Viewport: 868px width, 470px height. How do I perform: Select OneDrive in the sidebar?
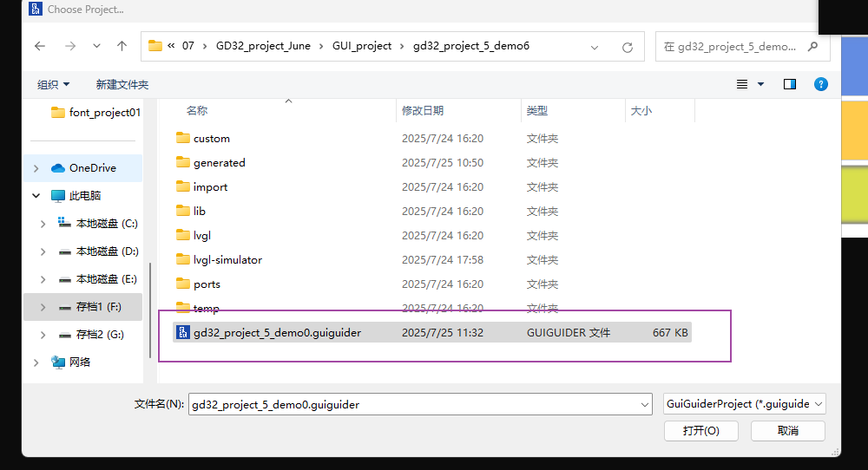(83, 168)
